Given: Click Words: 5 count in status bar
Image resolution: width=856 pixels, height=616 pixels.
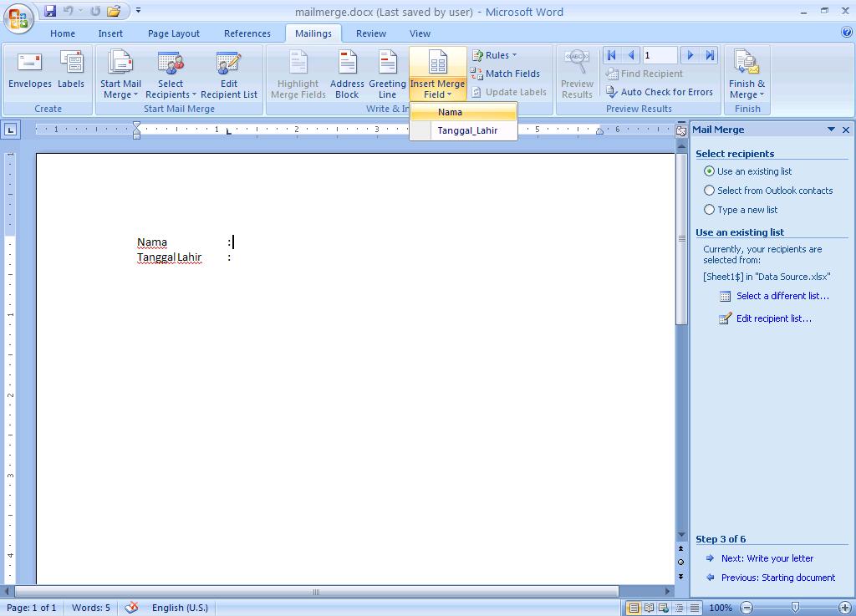Looking at the screenshot, I should coord(90,608).
